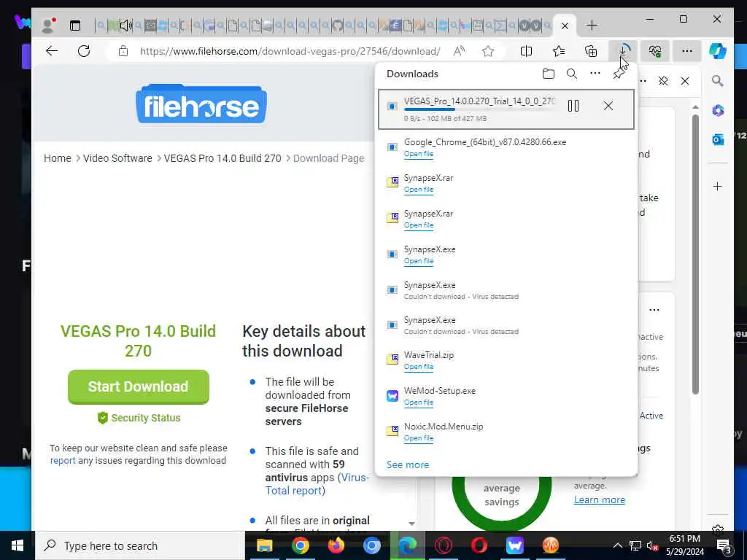The width and height of the screenshot is (747, 560).
Task: Go to Video Software breadcrumb
Action: click(117, 158)
